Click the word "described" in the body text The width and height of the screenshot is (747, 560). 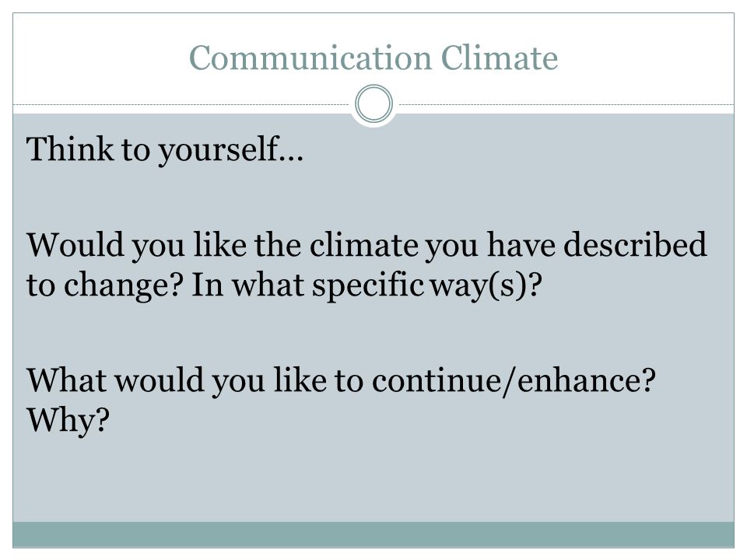tap(635, 244)
